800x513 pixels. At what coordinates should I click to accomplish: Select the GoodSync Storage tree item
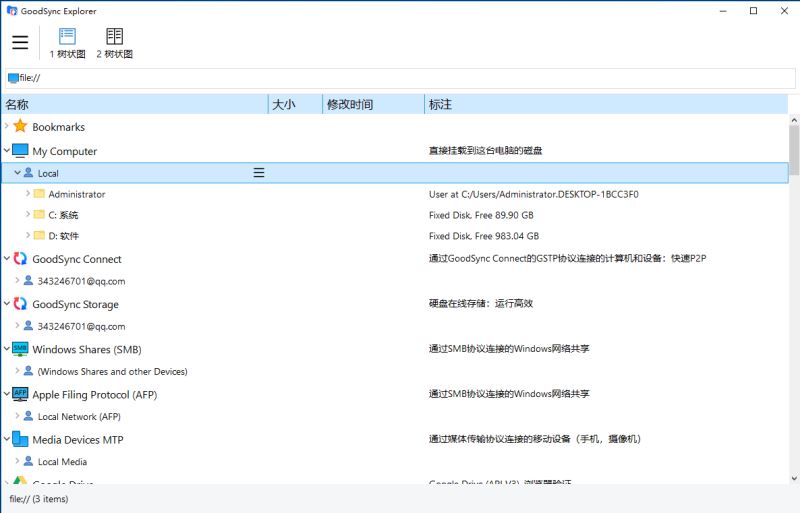tap(76, 304)
